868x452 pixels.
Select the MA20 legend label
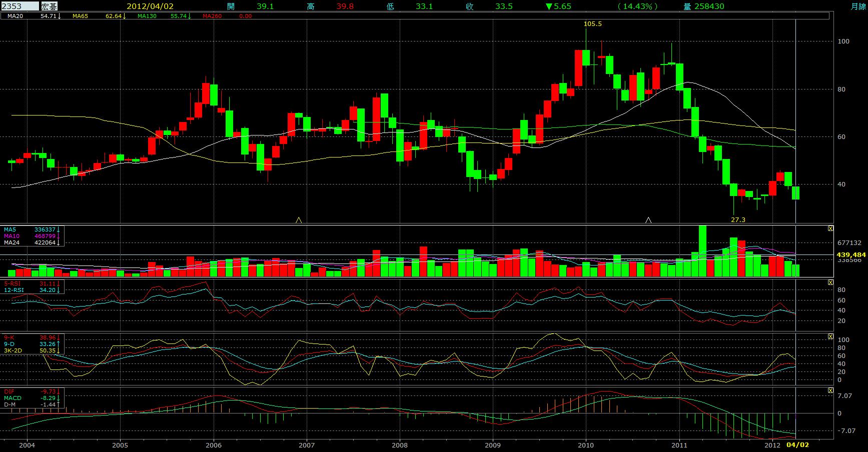tap(15, 16)
